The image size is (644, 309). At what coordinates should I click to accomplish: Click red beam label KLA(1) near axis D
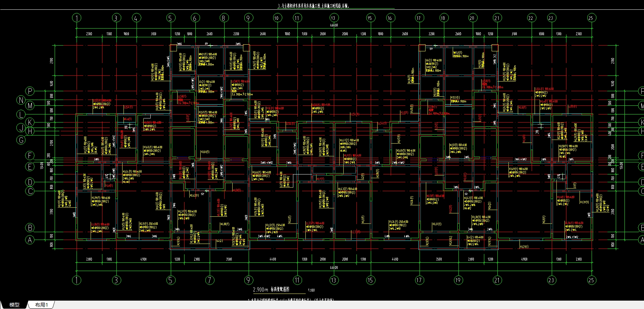tap(109, 186)
